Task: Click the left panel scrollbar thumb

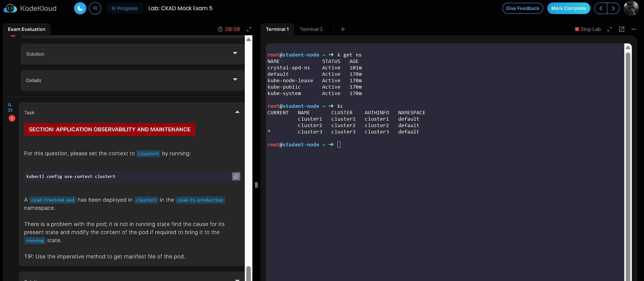Action: (249, 273)
